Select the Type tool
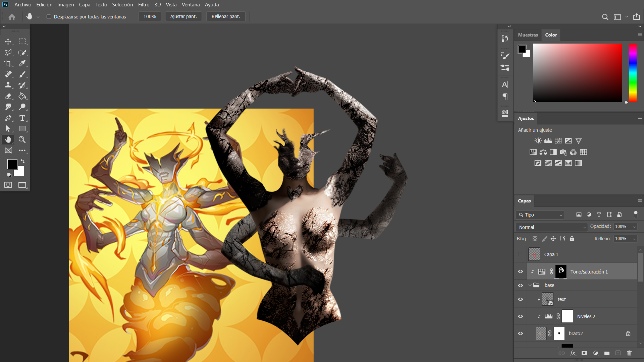The width and height of the screenshot is (644, 362). [22, 118]
